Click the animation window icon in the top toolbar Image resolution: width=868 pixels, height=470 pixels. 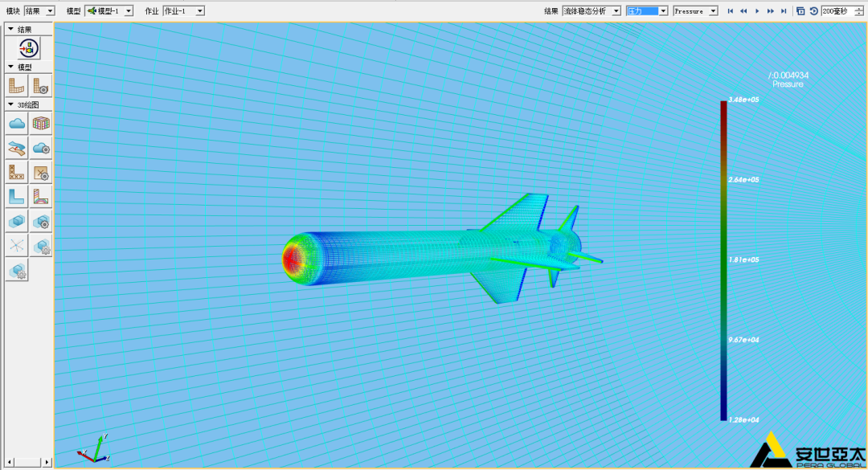[800, 11]
